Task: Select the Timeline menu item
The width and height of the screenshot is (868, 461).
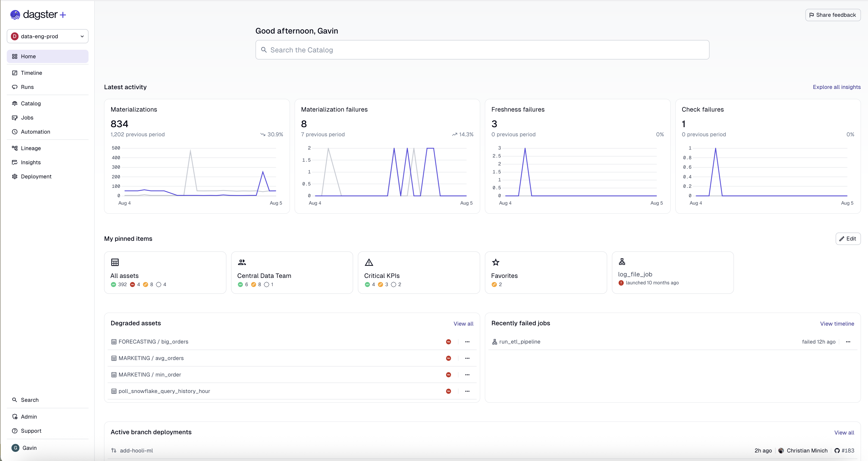Action: [31, 73]
